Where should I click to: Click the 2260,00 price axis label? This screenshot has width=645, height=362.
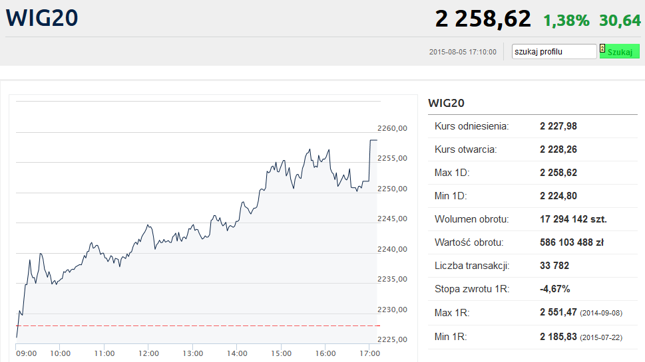[392, 128]
